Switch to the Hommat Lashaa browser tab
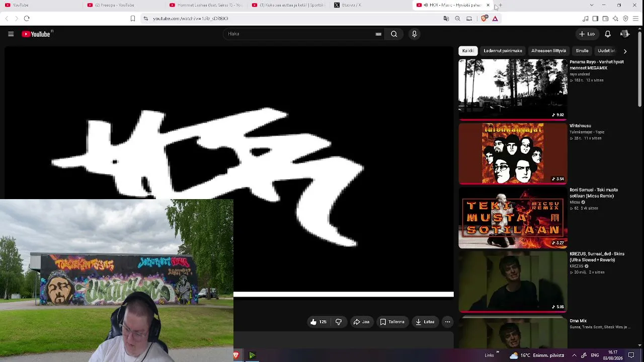The width and height of the screenshot is (644, 362). pos(206,5)
